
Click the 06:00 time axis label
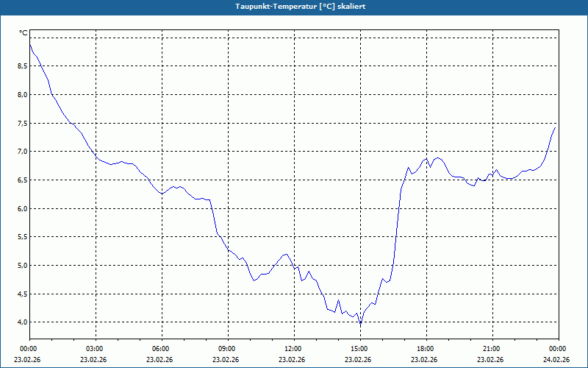[162, 349]
